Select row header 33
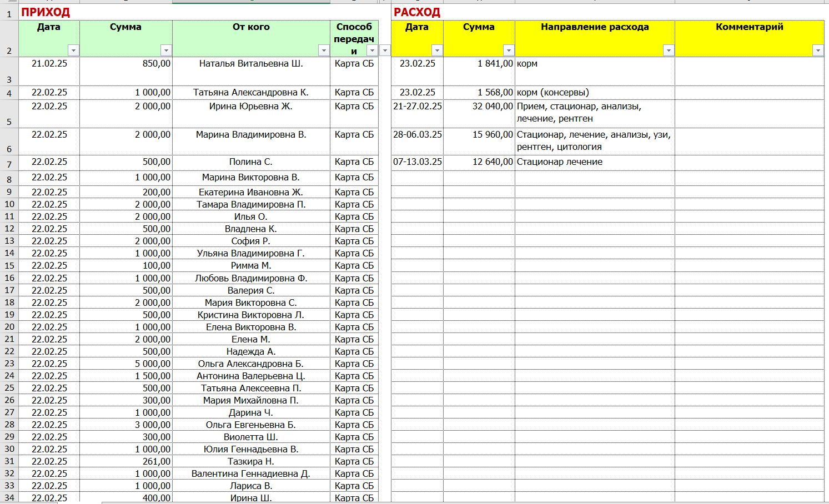Screen dimensions: 829x504 click(x=9, y=486)
